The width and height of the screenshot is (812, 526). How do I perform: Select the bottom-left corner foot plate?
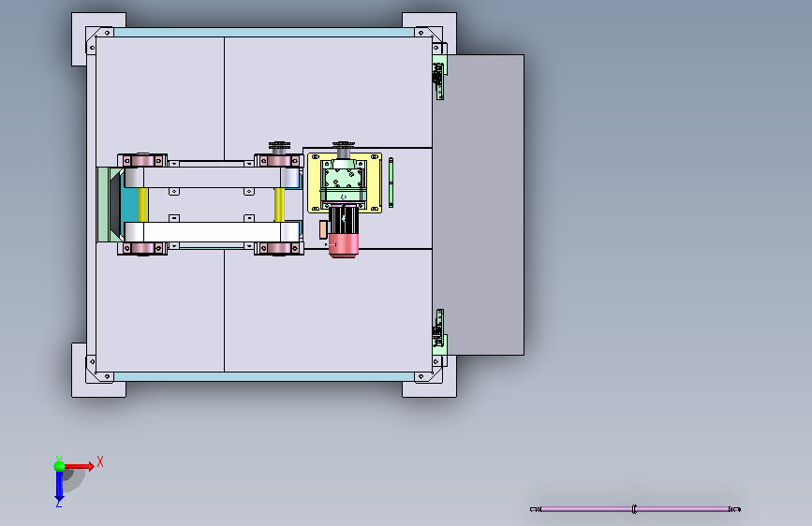tap(98, 371)
